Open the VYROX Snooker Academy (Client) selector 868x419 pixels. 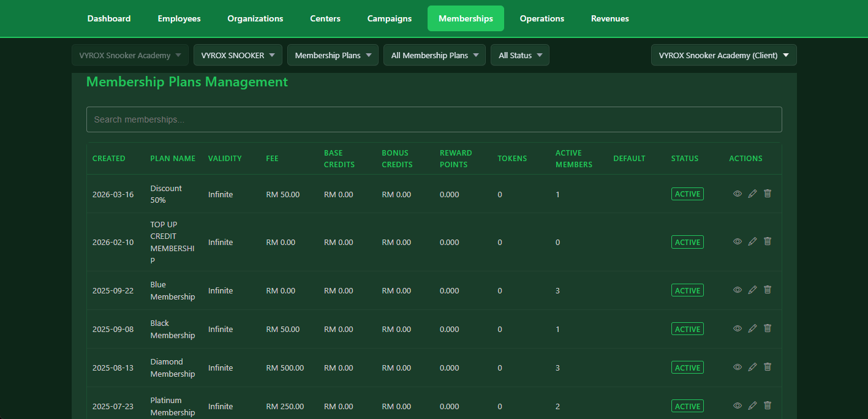point(723,55)
